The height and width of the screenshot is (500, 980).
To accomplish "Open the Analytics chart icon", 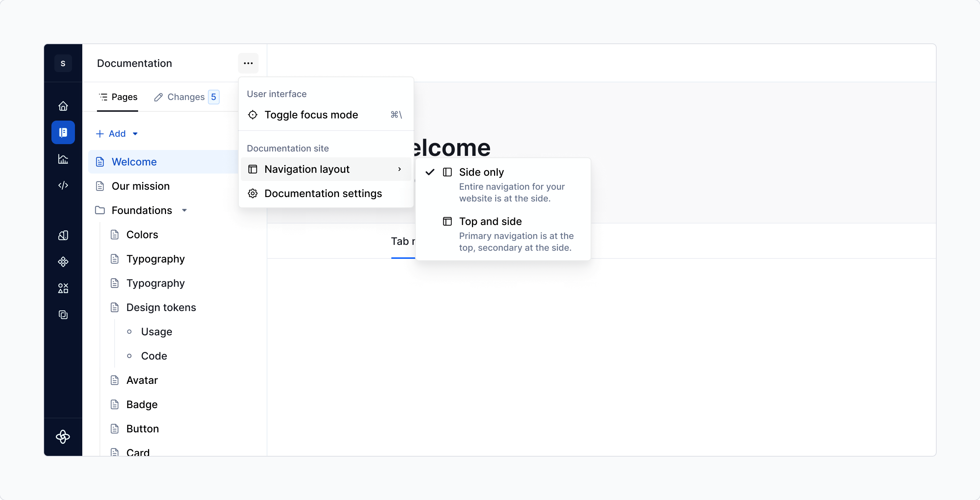I will point(63,159).
